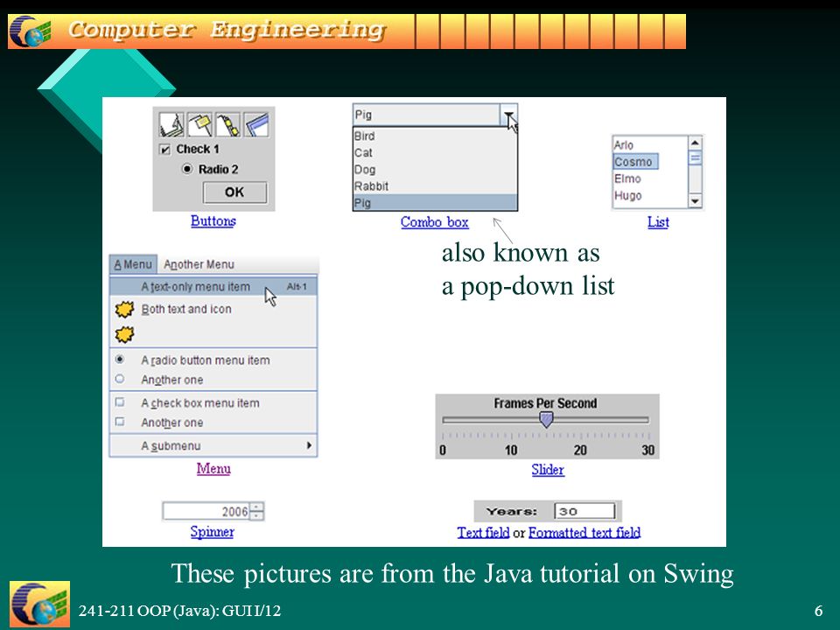
Task: Click the icon-only menu item below Both text
Action: coord(124,334)
